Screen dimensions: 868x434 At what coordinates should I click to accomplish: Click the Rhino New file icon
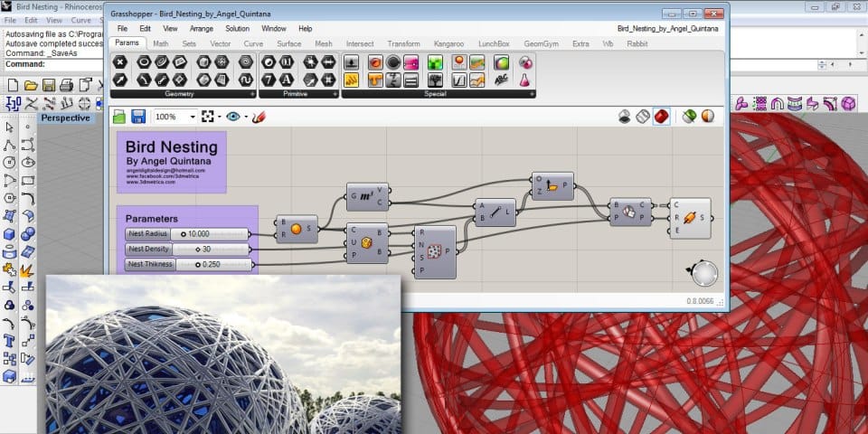coord(13,85)
